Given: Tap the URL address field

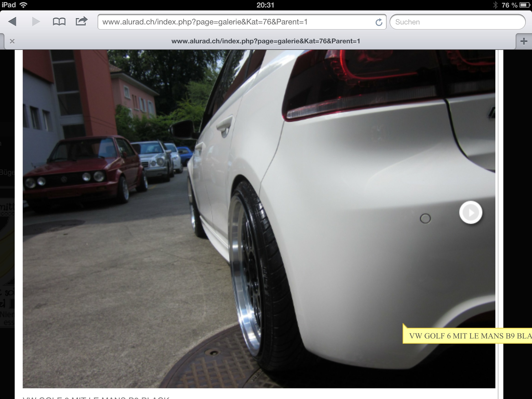Looking at the screenshot, I should (234, 22).
